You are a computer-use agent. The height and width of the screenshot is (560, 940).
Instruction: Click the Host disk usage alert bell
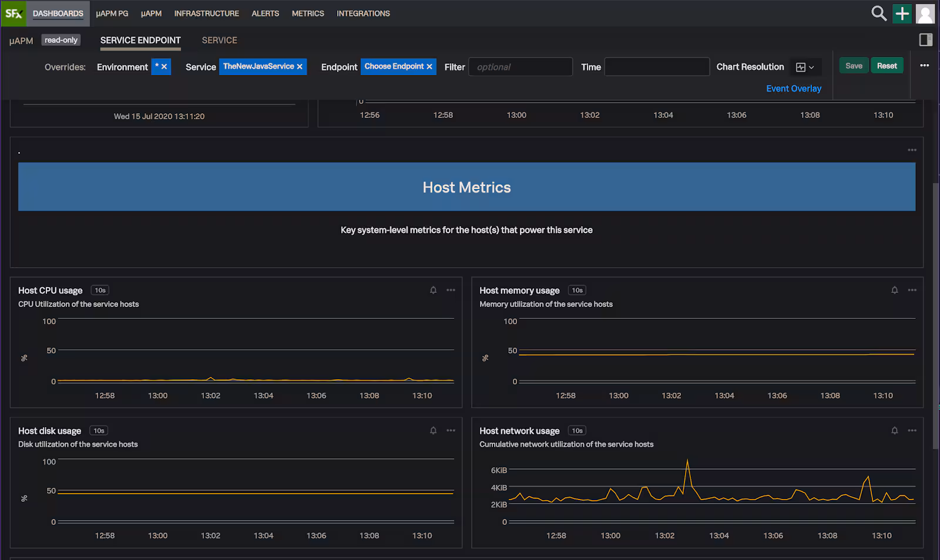(x=433, y=430)
